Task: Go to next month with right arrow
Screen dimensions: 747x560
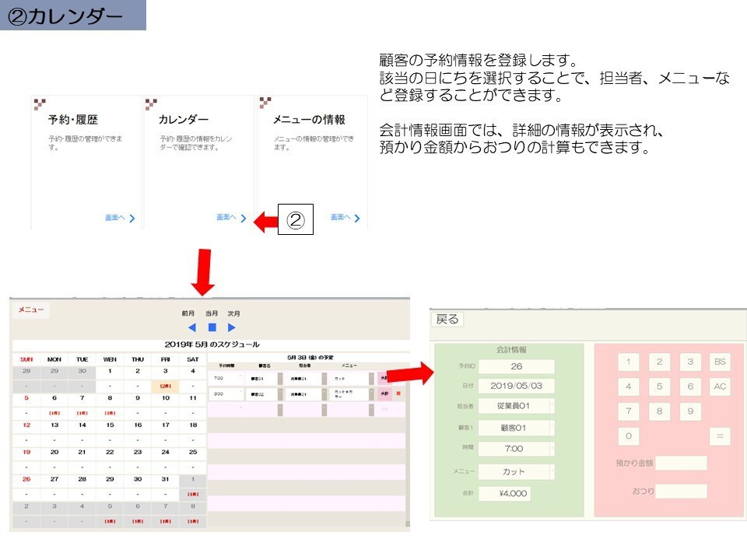Action: coord(232,327)
